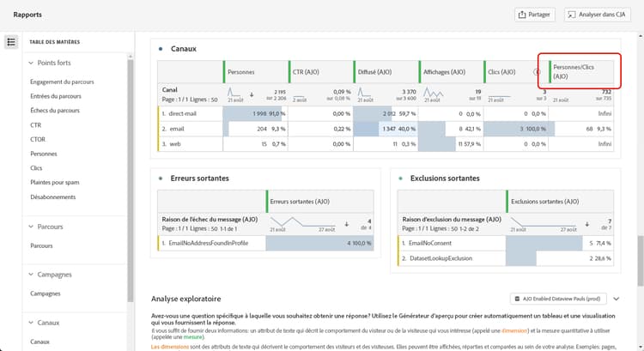Go to Plaintes pour spam
644x351 pixels.
coord(55,182)
